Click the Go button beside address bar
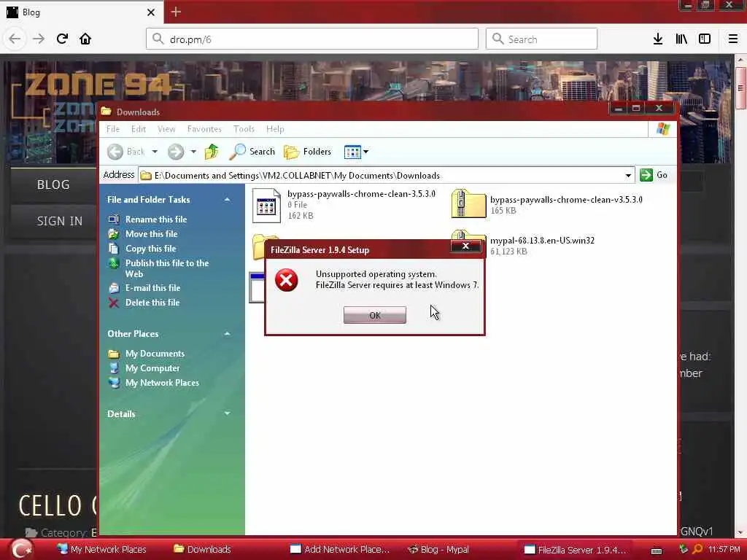747x560 pixels. tap(654, 175)
